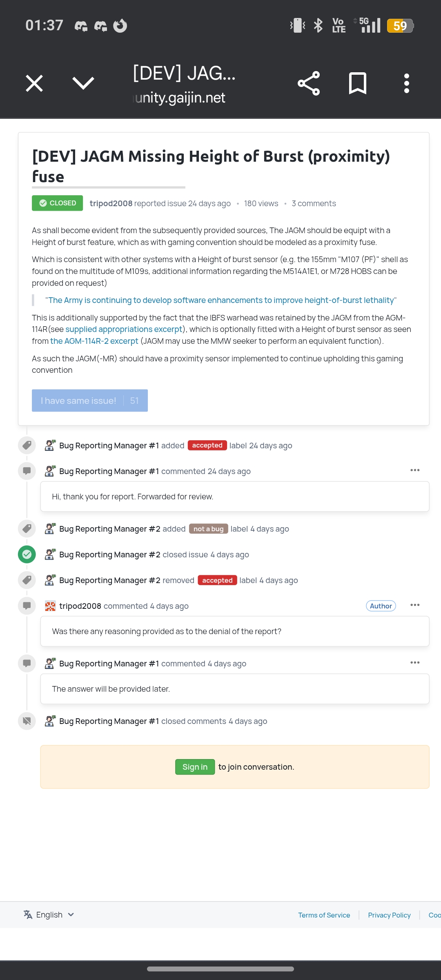Tap the share icon in browser toolbar
Screen dimensions: 441x980
(x=309, y=83)
